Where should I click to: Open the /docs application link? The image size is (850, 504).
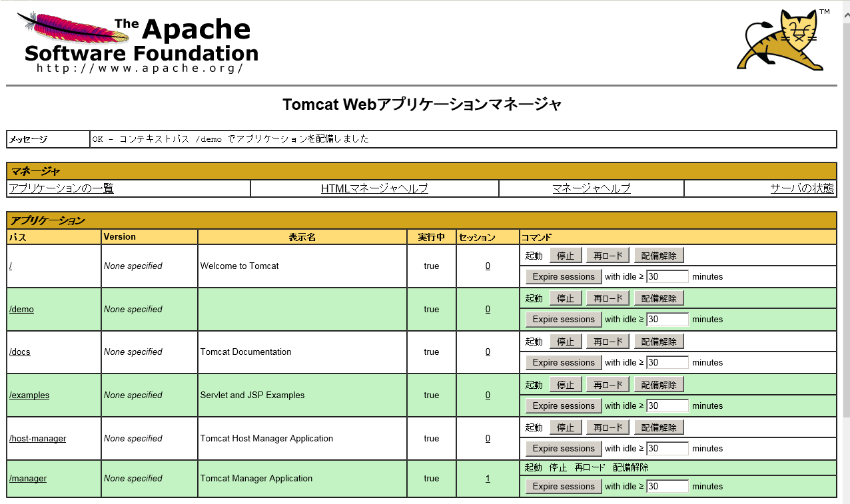point(19,352)
